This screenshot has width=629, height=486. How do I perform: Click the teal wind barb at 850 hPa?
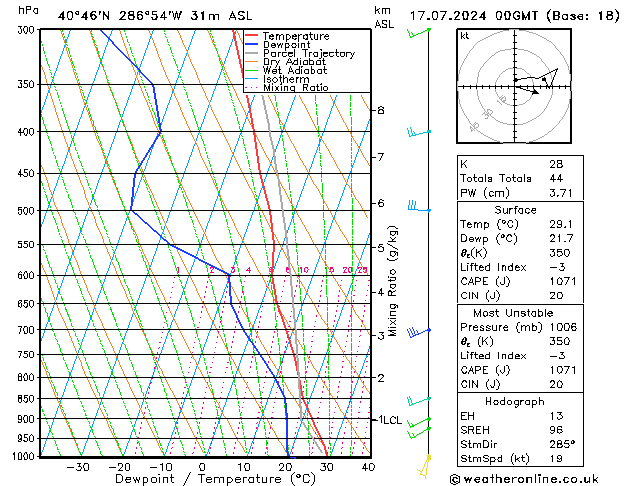pos(418,400)
